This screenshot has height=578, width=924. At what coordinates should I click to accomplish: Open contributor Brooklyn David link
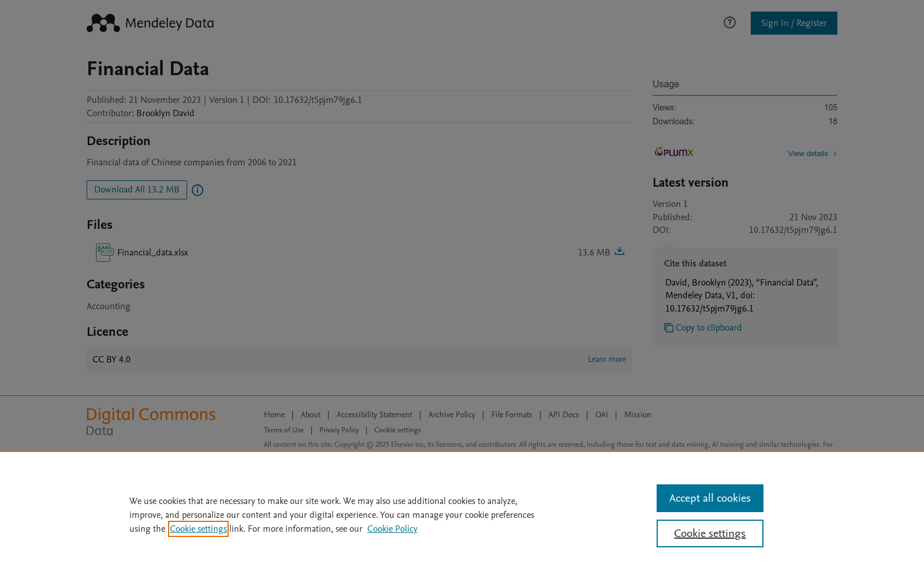click(165, 113)
